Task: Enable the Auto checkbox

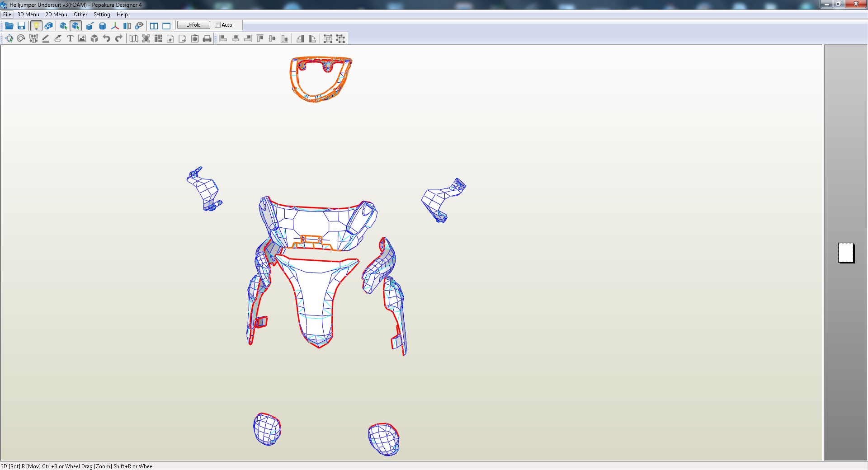Action: click(217, 25)
